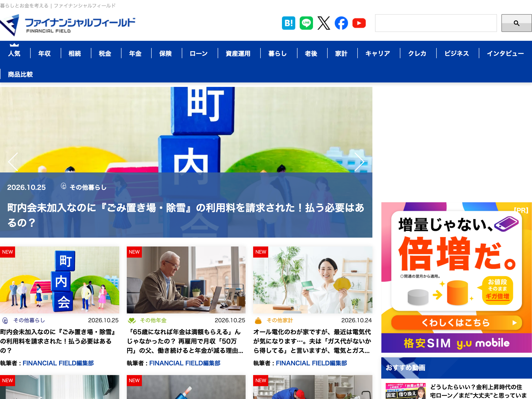Open the 資産運用 menu item
Screen dimensions: 532x399
click(238, 53)
